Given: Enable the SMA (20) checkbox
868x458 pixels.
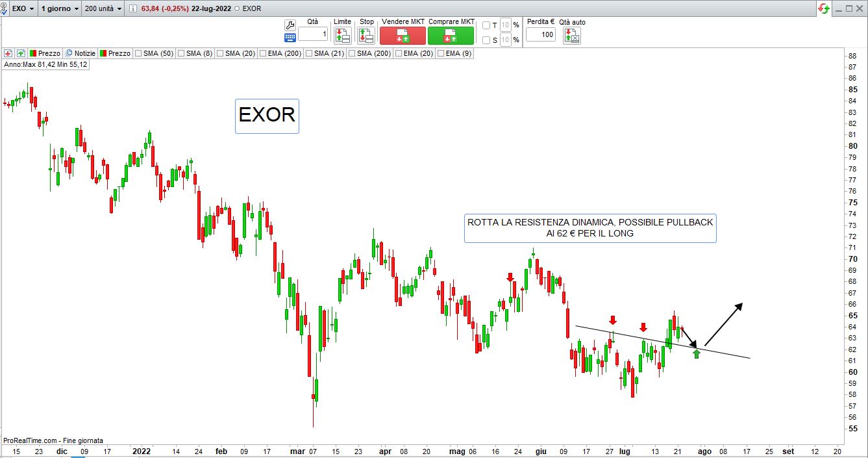Looking at the screenshot, I should (x=220, y=53).
